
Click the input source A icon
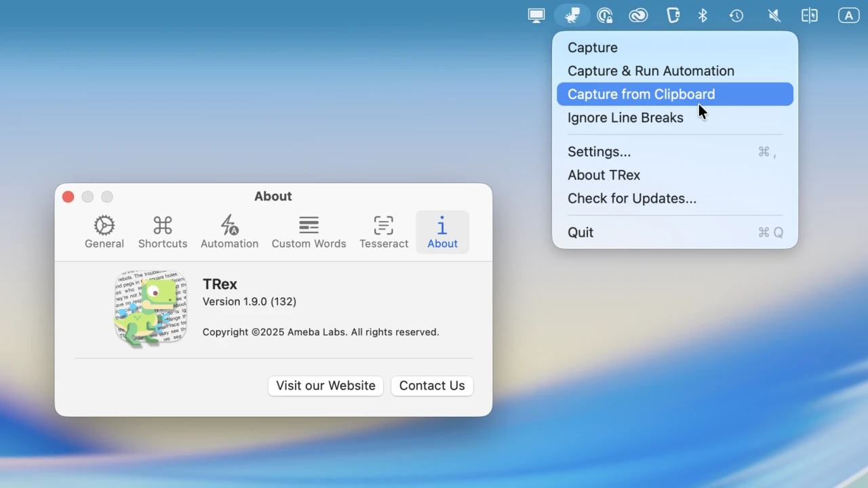point(848,16)
